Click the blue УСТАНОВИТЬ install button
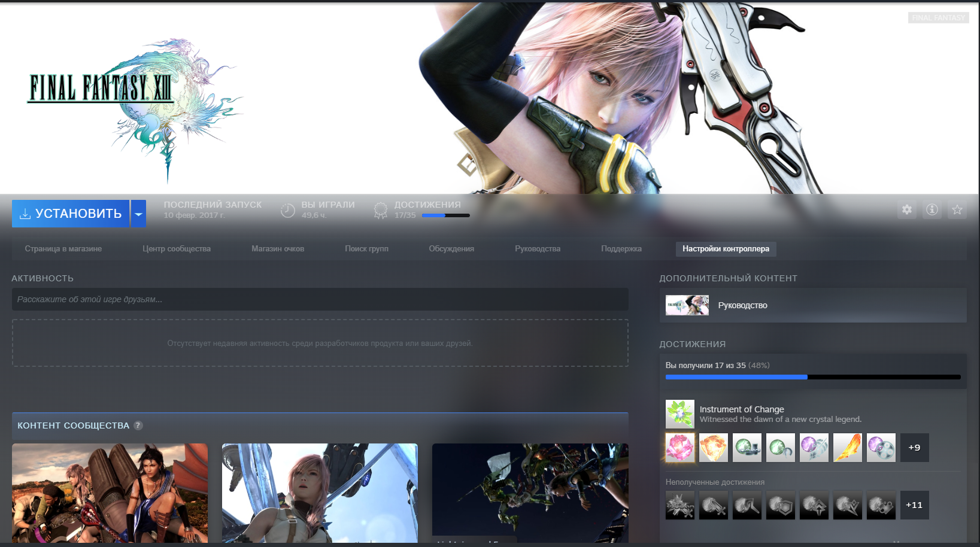The height and width of the screenshot is (547, 980). pos(71,214)
